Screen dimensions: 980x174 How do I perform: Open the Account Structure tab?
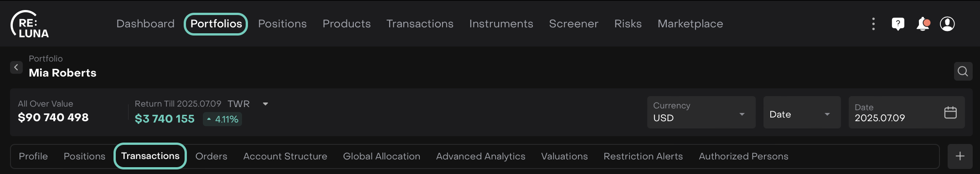[285, 156]
